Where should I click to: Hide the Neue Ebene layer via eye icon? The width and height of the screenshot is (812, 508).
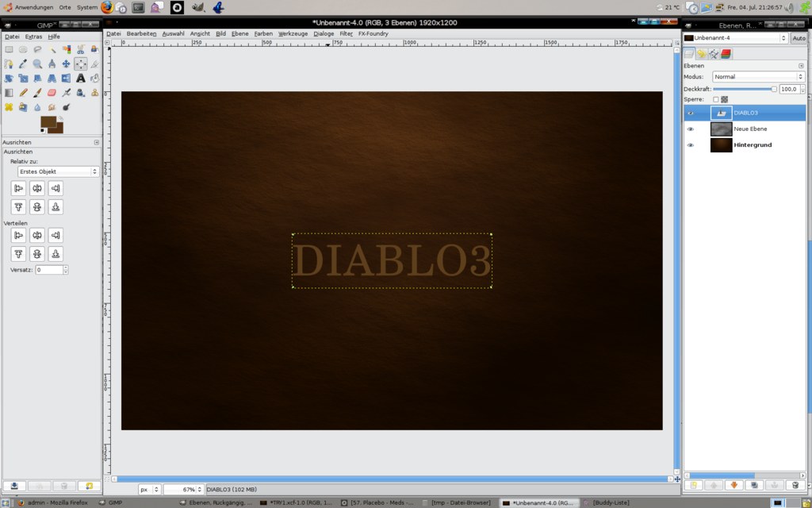tap(691, 129)
